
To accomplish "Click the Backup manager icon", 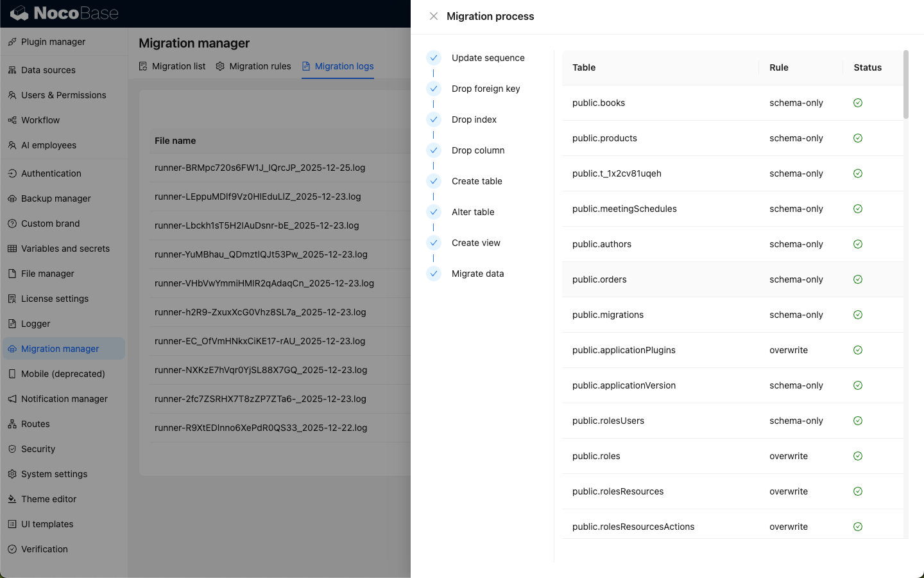I will [12, 198].
